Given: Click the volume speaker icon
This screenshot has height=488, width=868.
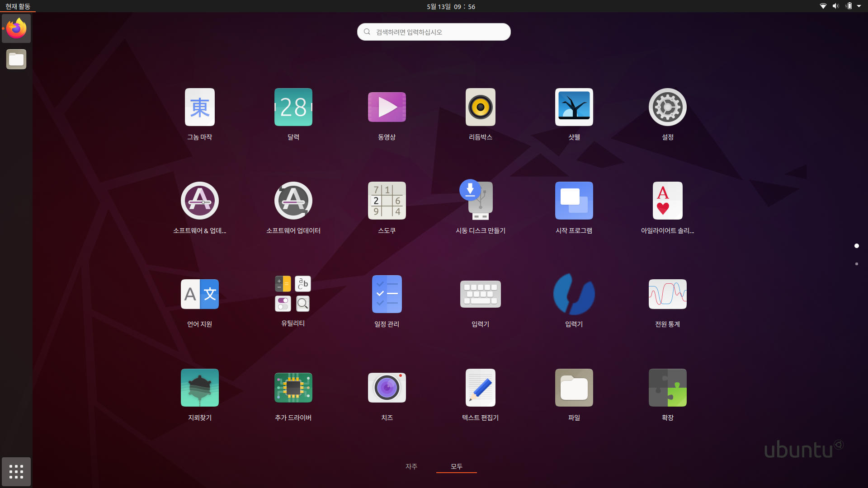Looking at the screenshot, I should (835, 6).
